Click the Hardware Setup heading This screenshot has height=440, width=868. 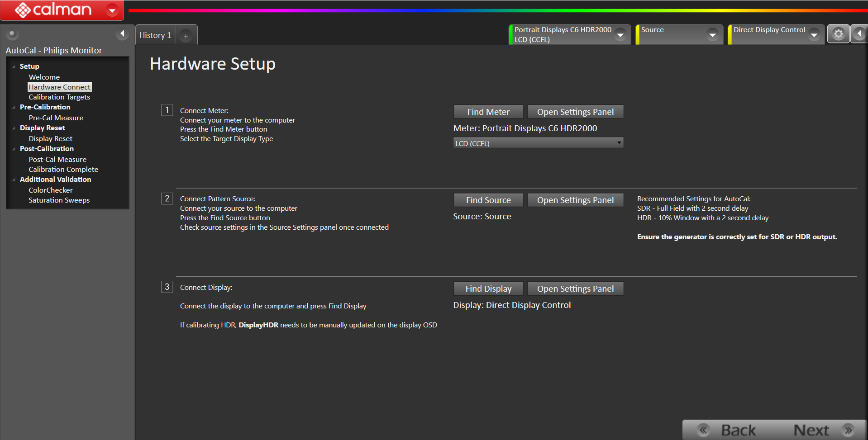pyautogui.click(x=213, y=64)
